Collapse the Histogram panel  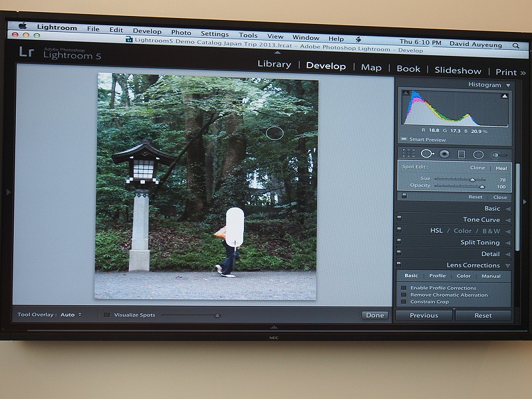(508, 86)
